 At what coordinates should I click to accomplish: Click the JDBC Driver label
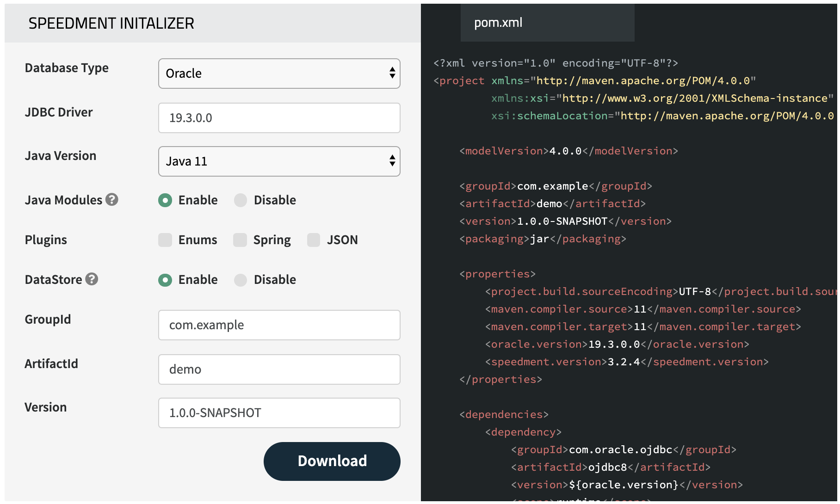point(59,112)
